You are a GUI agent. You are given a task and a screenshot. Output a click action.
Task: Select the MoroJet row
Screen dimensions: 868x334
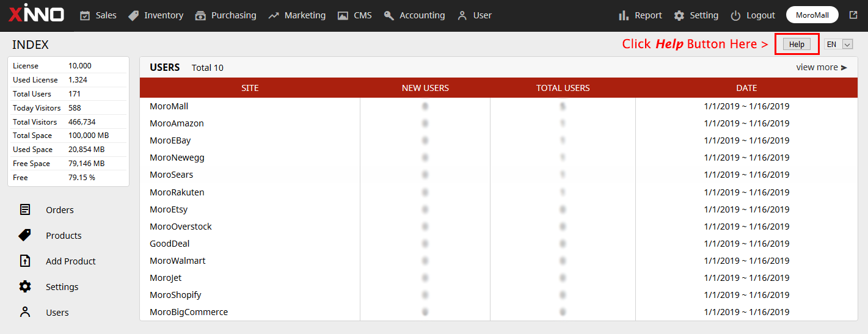pyautogui.click(x=498, y=278)
